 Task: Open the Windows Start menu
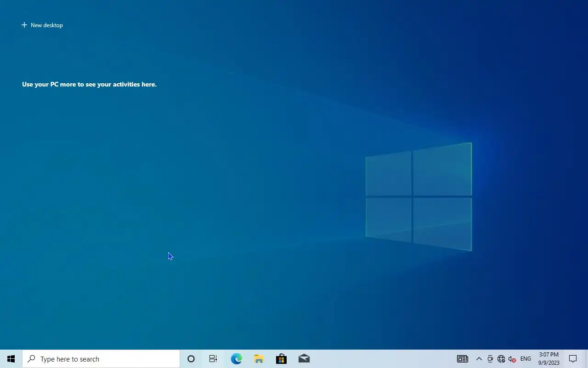click(x=11, y=359)
